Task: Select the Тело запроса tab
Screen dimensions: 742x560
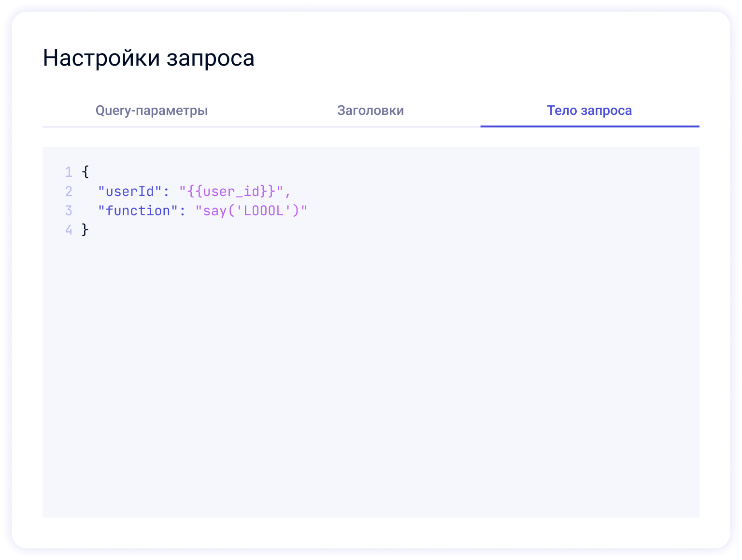Action: (x=589, y=111)
